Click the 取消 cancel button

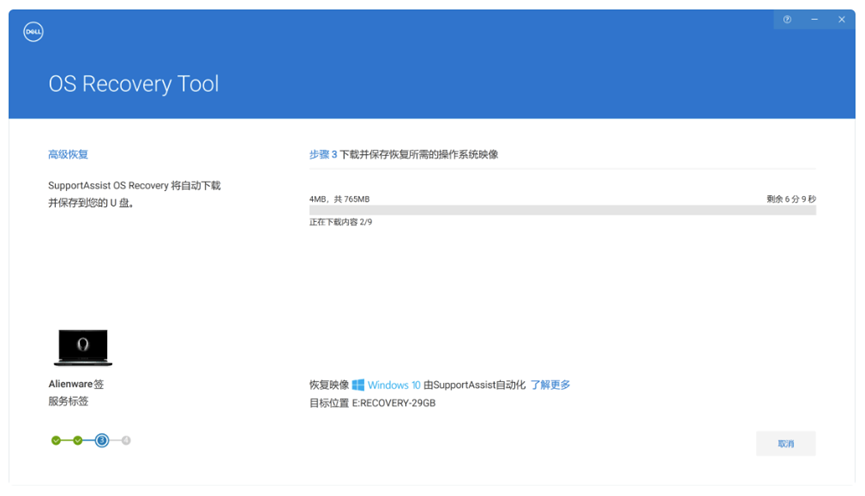[786, 444]
